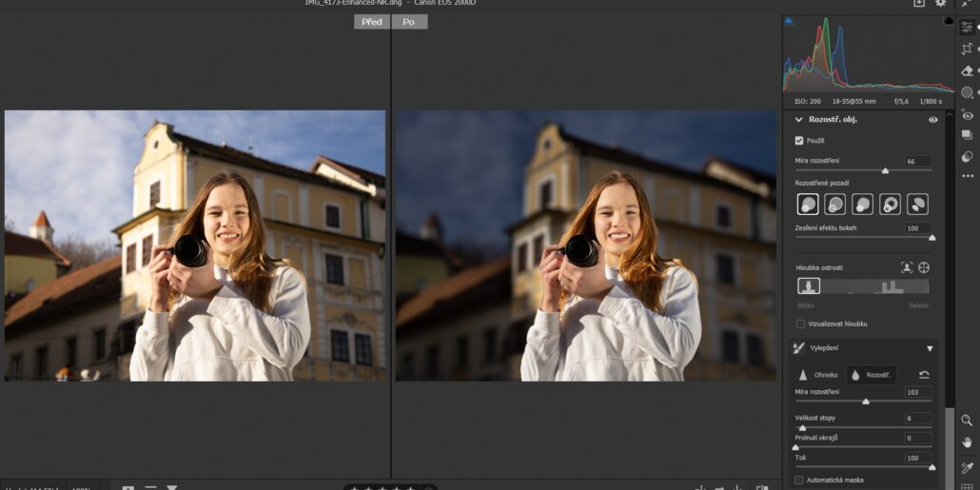Enable the Automatická maska checkbox
This screenshot has height=490, width=980.
pos(799,480)
